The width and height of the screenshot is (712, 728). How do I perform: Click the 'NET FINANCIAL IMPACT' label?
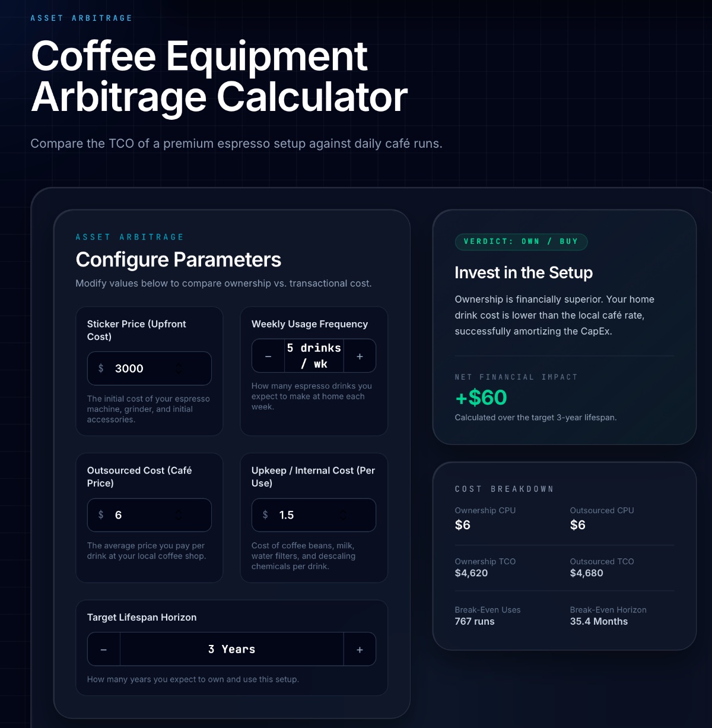pyautogui.click(x=516, y=377)
